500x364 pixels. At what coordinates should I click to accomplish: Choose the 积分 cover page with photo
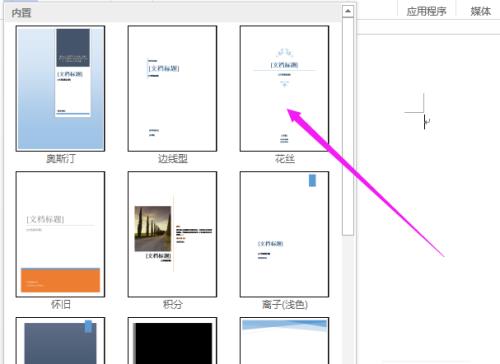pos(172,234)
